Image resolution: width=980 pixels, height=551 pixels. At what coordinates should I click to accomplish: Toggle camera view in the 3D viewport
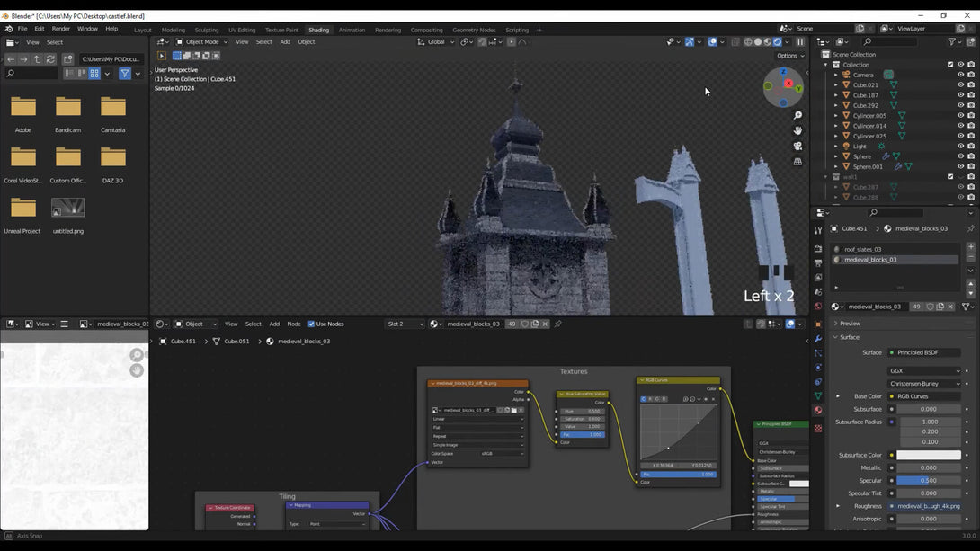click(797, 146)
